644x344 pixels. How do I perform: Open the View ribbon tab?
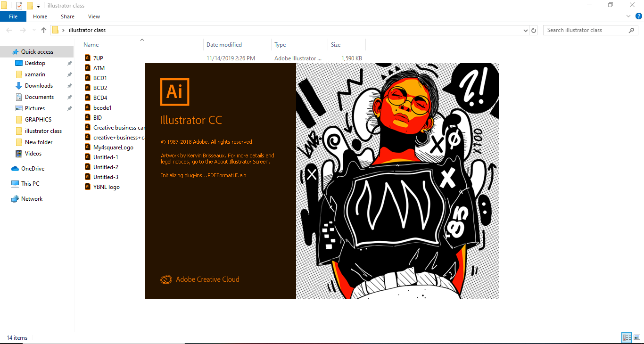click(94, 16)
